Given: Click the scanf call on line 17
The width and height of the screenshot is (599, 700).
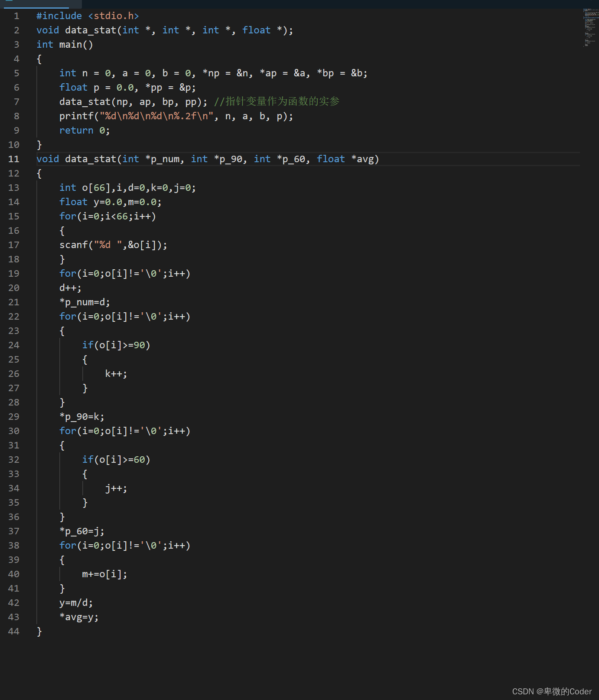Looking at the screenshot, I should coord(73,245).
